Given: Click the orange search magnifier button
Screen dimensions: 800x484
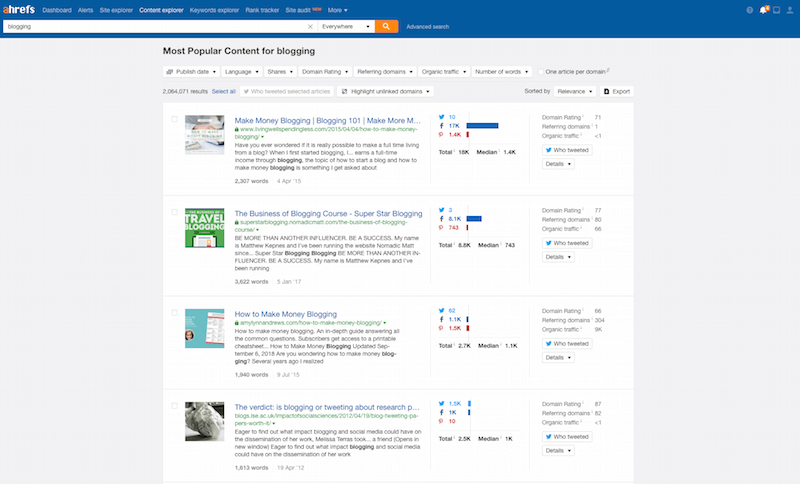Looking at the screenshot, I should [386, 27].
